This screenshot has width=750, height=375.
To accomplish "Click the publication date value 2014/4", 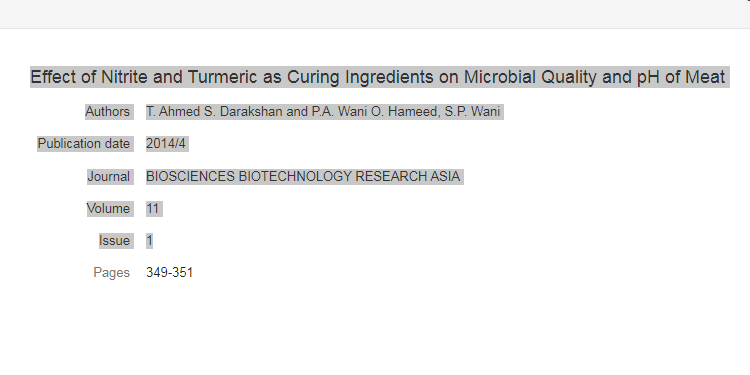I will coord(165,143).
